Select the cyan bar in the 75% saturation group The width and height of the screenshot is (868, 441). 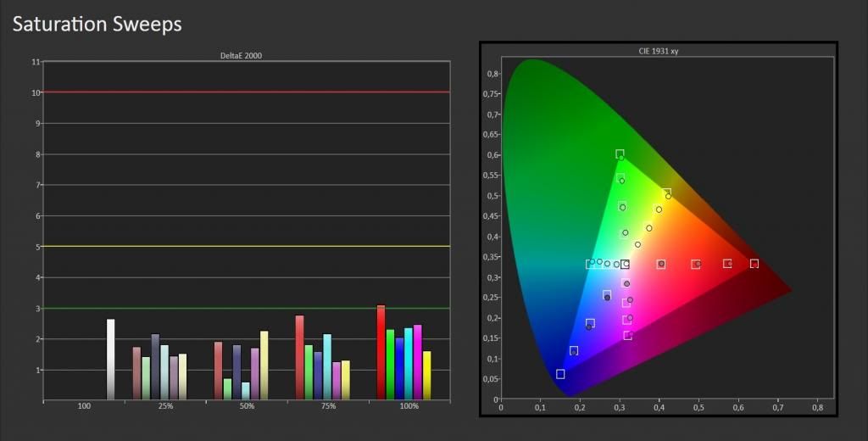point(327,366)
